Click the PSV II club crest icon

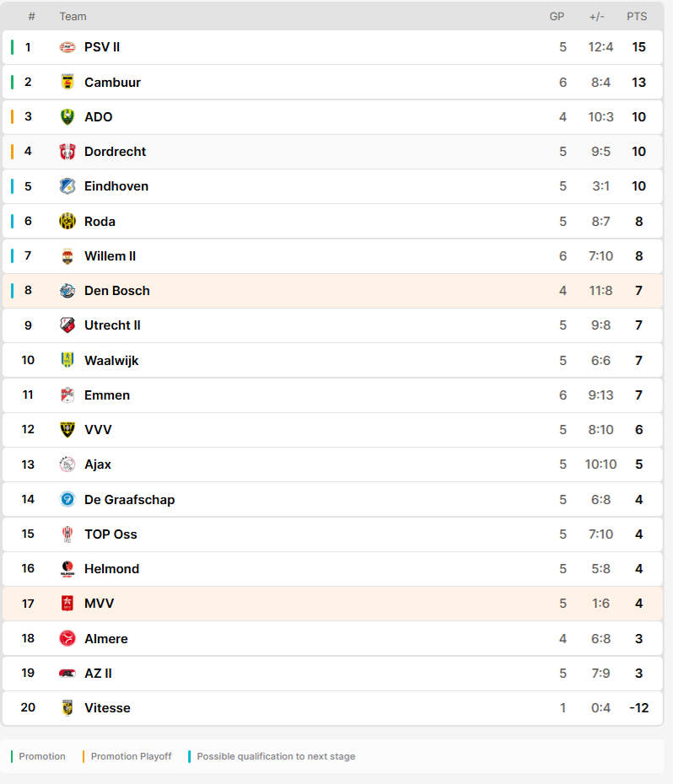pos(67,47)
